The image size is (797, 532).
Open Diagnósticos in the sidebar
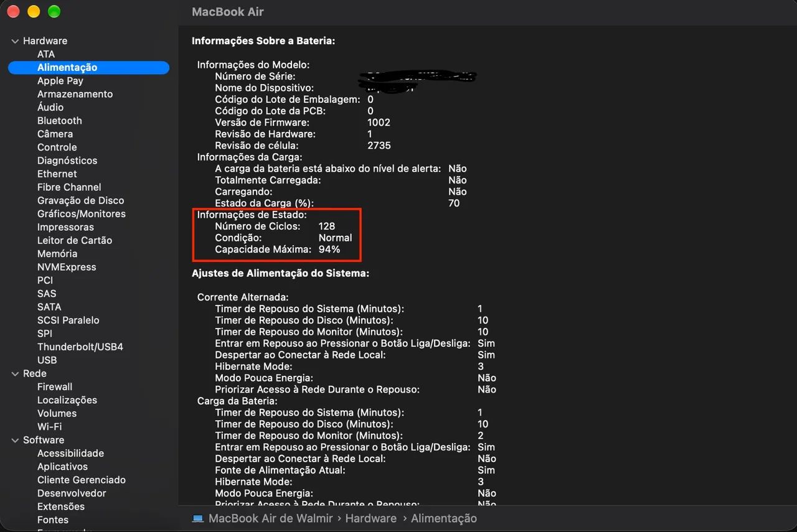coord(67,161)
